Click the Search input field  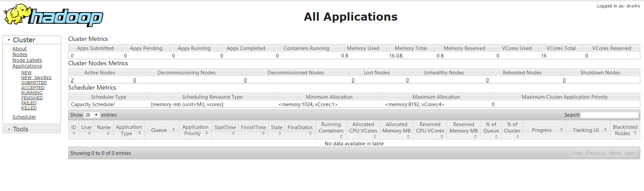(609, 115)
